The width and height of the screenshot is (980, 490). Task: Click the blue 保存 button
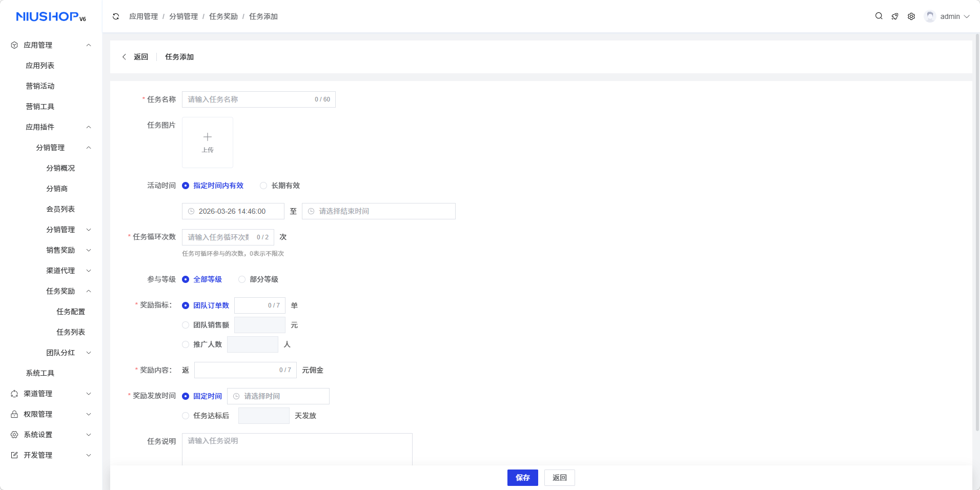click(x=522, y=478)
